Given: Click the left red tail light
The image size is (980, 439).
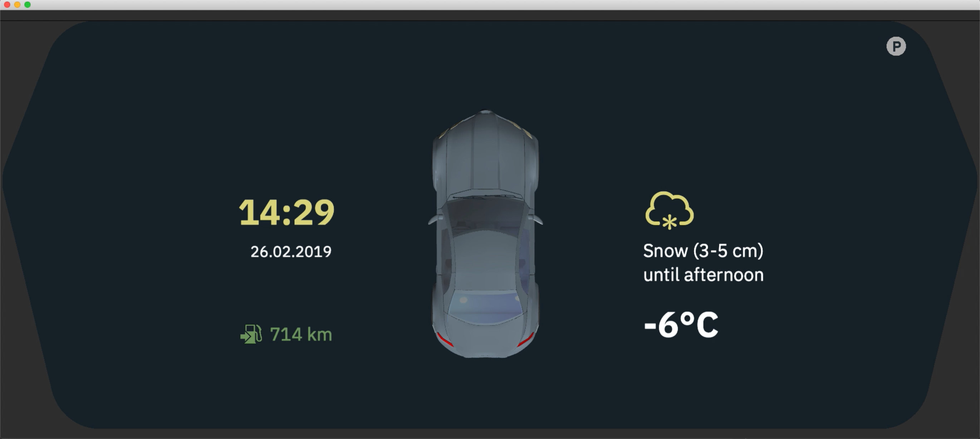Looking at the screenshot, I should pyautogui.click(x=444, y=340).
